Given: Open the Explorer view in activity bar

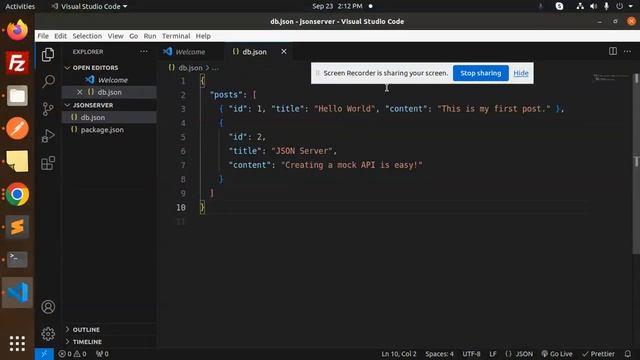Looking at the screenshot, I should click(x=48, y=55).
